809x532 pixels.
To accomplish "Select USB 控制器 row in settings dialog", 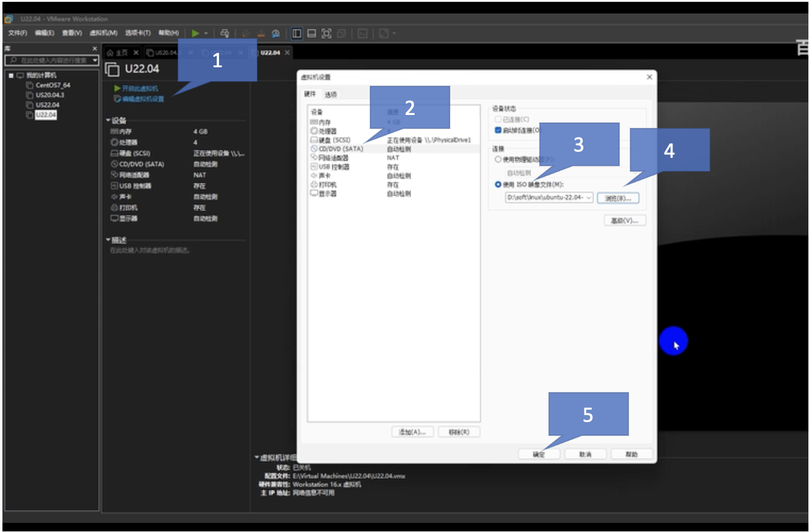I will [393, 166].
